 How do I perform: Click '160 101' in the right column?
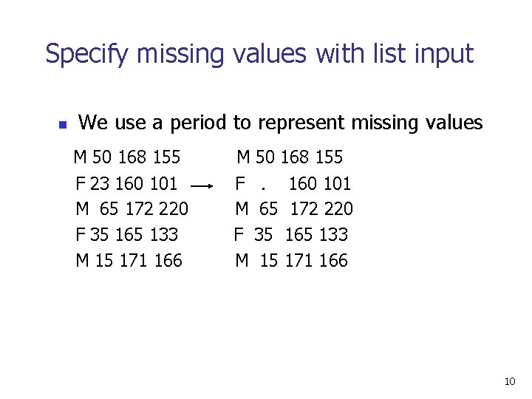tap(320, 183)
